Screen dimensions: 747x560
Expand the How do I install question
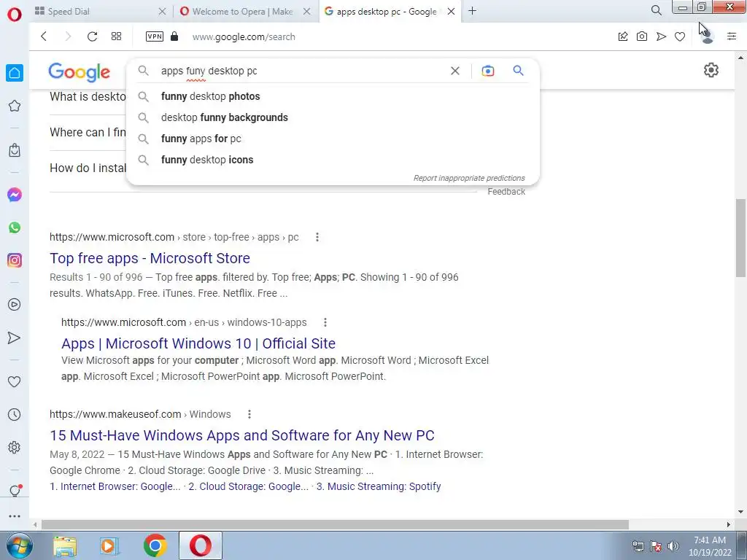(88, 168)
